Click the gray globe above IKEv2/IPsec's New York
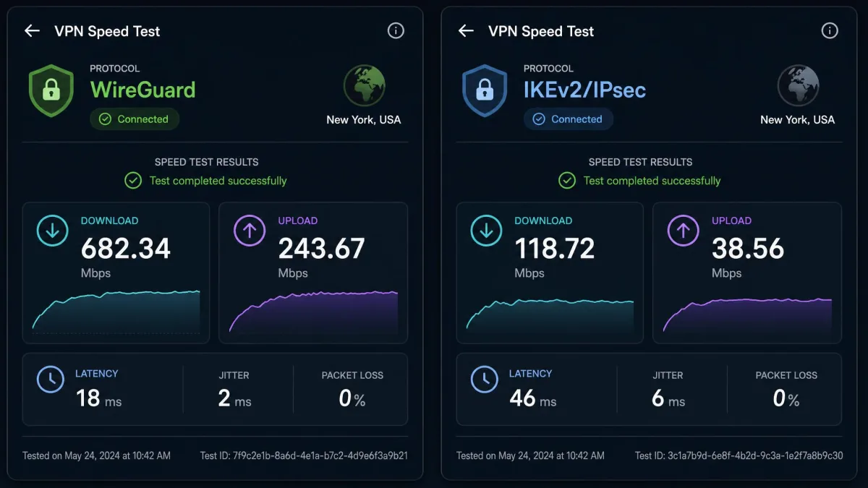The image size is (868, 488). 798,85
